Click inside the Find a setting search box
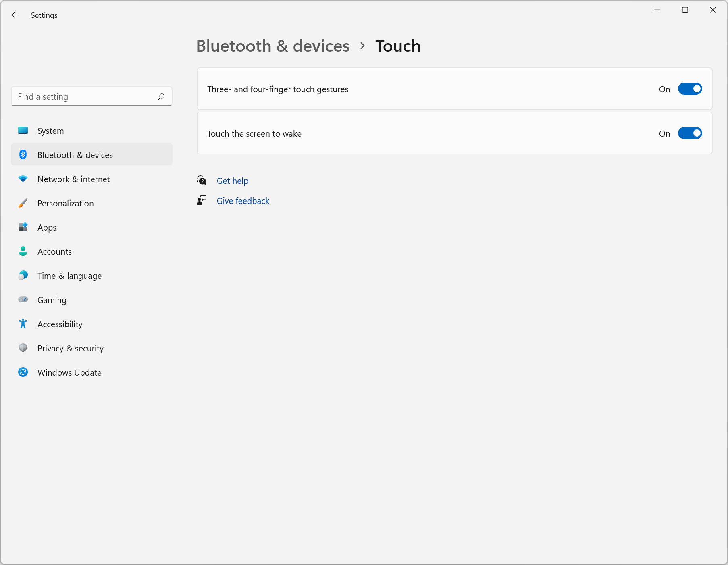728x565 pixels. [81, 96]
